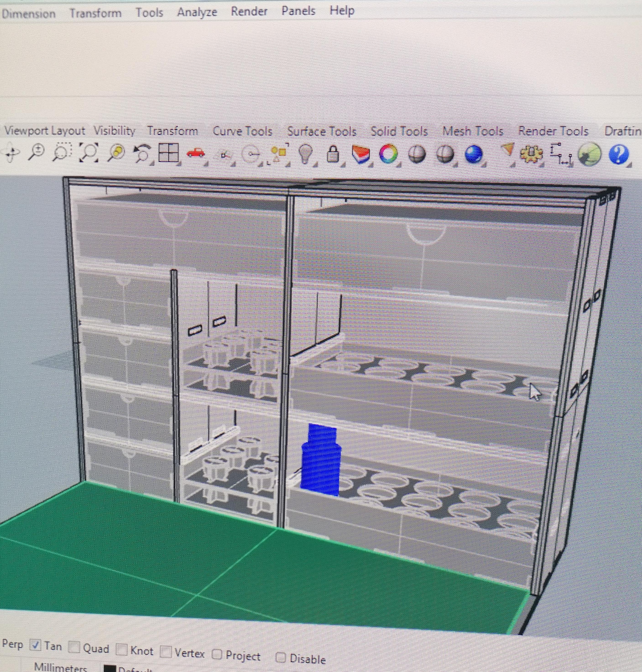The image size is (642, 672).
Task: Uncheck the Tan osnap checkbox
Action: pyautogui.click(x=36, y=645)
